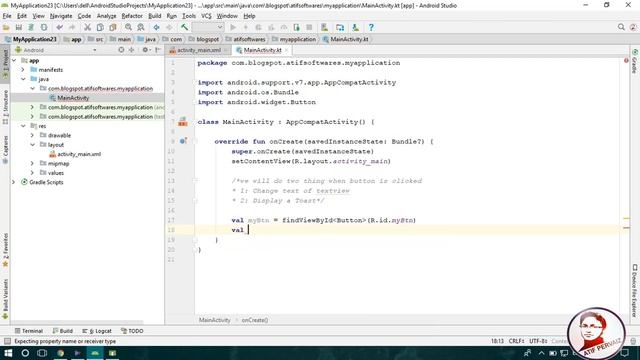Click the Project panel settings gear icon
The image size is (640, 360).
(146, 50)
